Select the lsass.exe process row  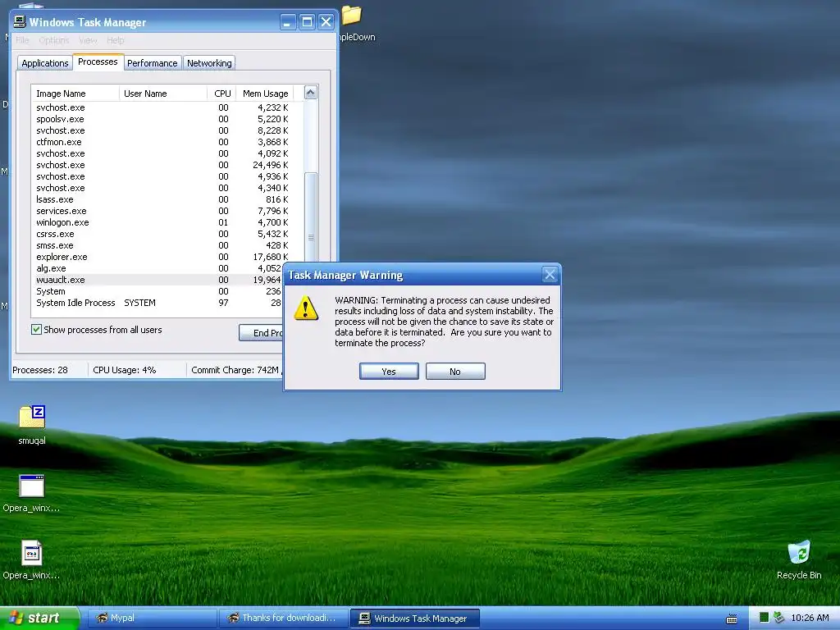tap(162, 199)
